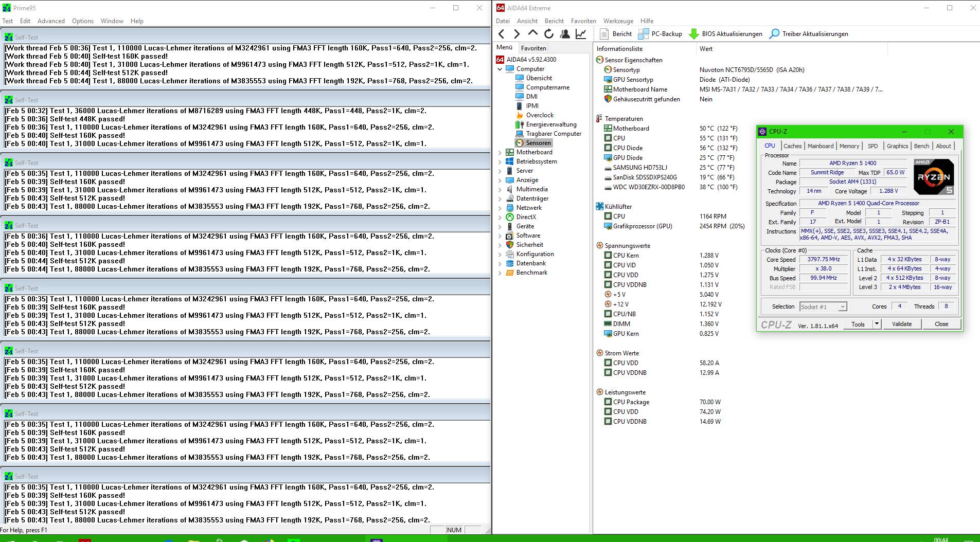Expand the DirectX tree node

pyautogui.click(x=500, y=217)
